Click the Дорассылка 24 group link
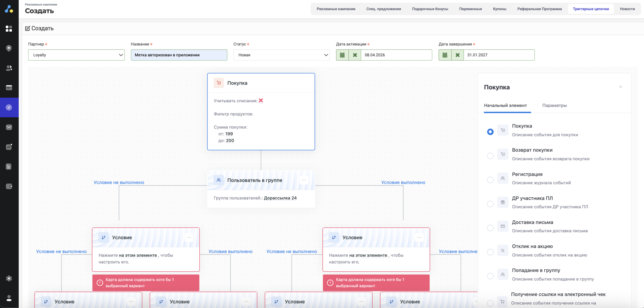The width and height of the screenshot is (644, 308). point(280,198)
